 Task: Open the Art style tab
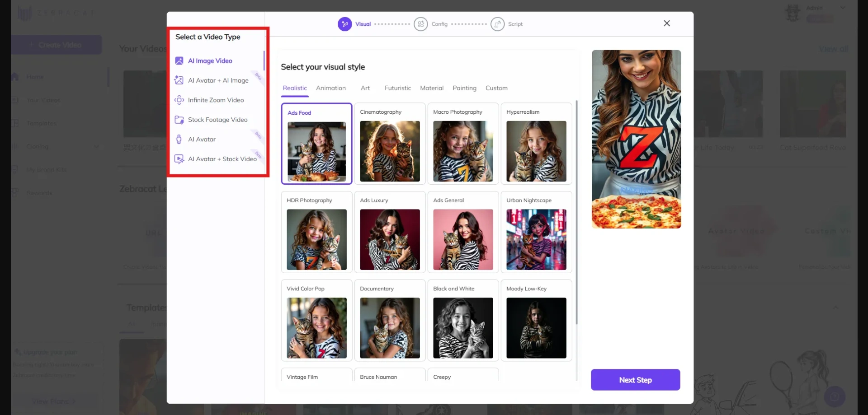[x=365, y=88]
